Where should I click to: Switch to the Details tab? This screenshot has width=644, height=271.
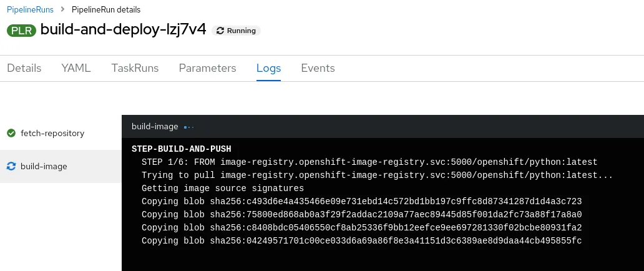(x=24, y=68)
